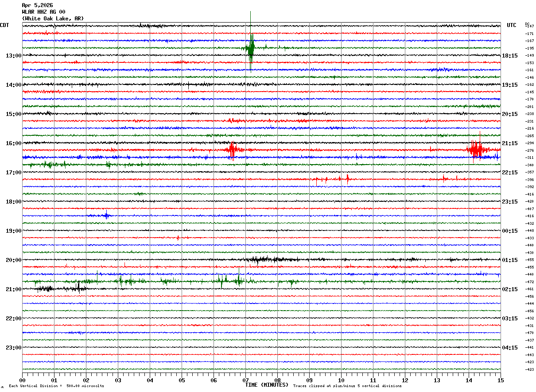Image resolution: width=536 pixels, height=392 pixels.
Task: Select the 20:00 CDT time label
Action: [x=14, y=260]
